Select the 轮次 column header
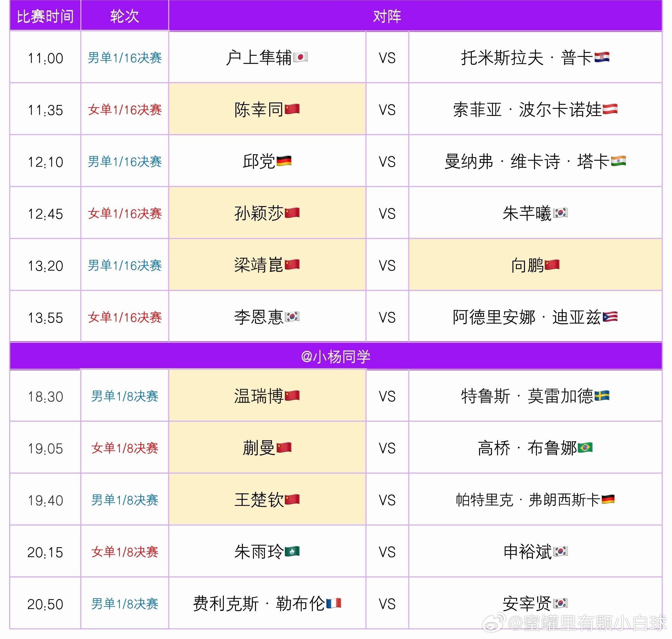The height and width of the screenshot is (639, 672). click(125, 16)
